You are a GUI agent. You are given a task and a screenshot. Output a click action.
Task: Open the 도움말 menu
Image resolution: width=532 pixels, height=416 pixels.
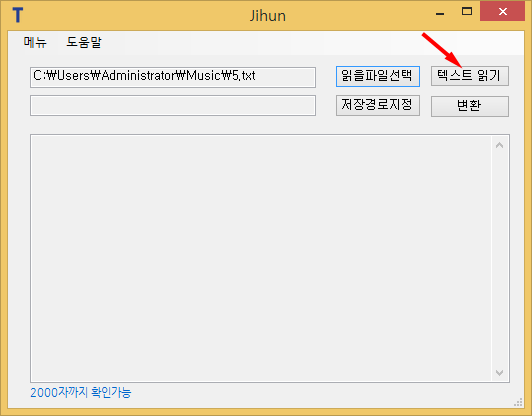(x=83, y=42)
